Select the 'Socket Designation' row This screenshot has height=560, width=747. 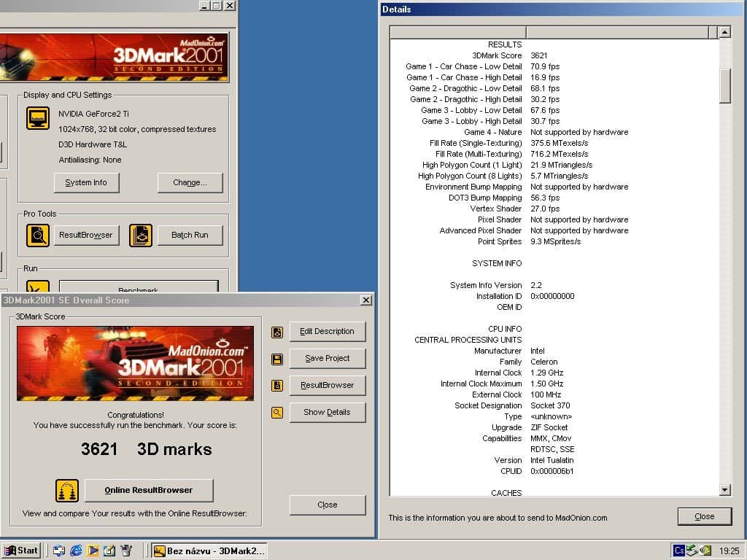pyautogui.click(x=554, y=406)
